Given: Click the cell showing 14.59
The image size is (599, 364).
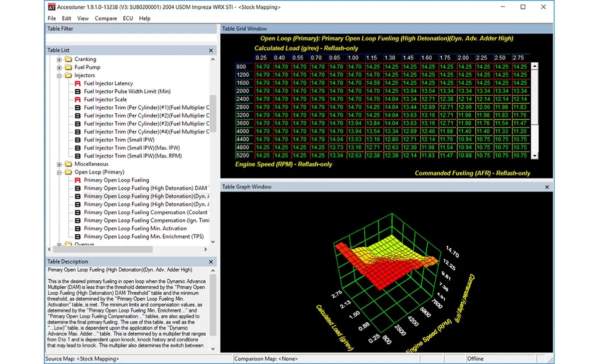Looking at the screenshot, I should (373, 83).
